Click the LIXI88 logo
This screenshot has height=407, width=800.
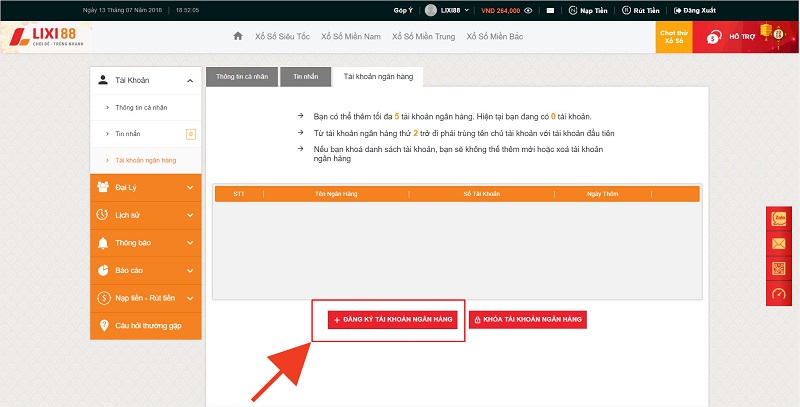tap(47, 37)
